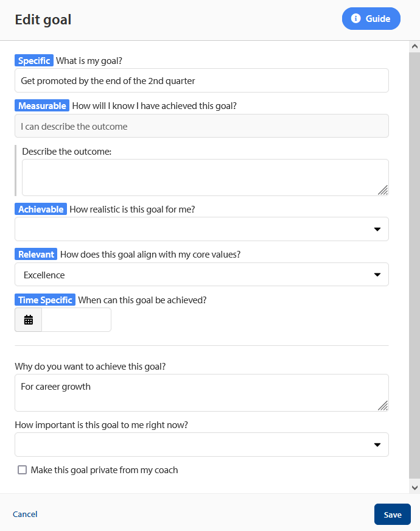Viewport: 420px width, 531px height.
Task: Save the edited goal
Action: [393, 515]
